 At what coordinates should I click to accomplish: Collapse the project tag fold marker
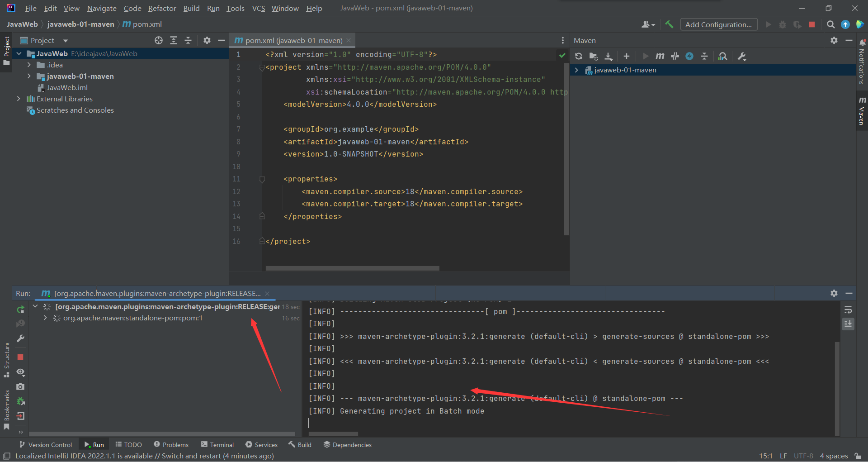click(x=262, y=67)
